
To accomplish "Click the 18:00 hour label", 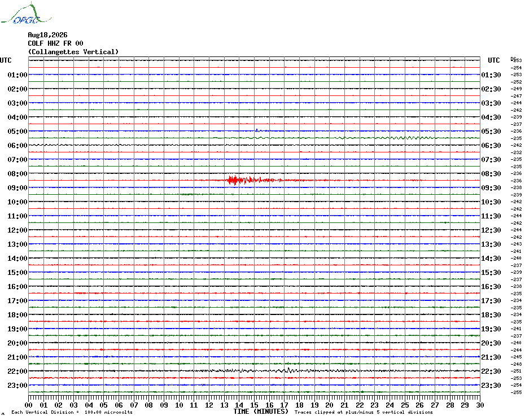I will [x=17, y=315].
